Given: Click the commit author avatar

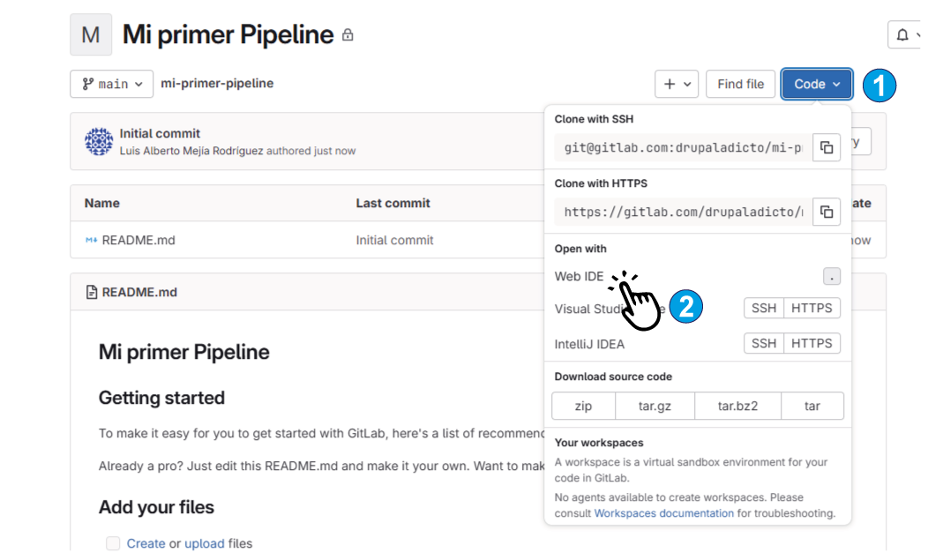Looking at the screenshot, I should [99, 142].
